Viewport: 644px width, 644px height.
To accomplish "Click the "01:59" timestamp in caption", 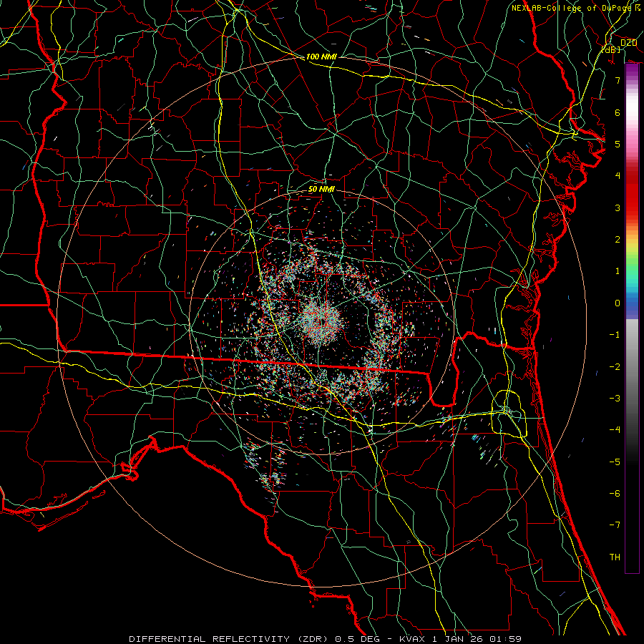I will pyautogui.click(x=506, y=639).
